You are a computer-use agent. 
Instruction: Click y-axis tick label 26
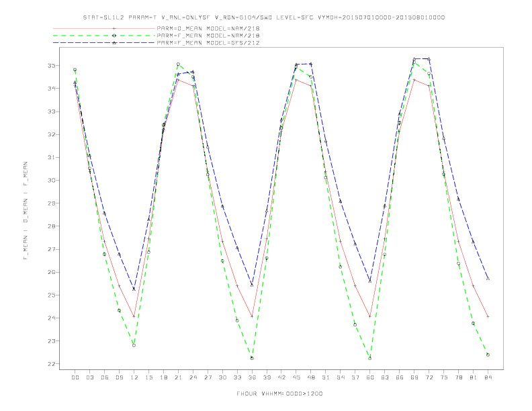pyautogui.click(x=52, y=272)
